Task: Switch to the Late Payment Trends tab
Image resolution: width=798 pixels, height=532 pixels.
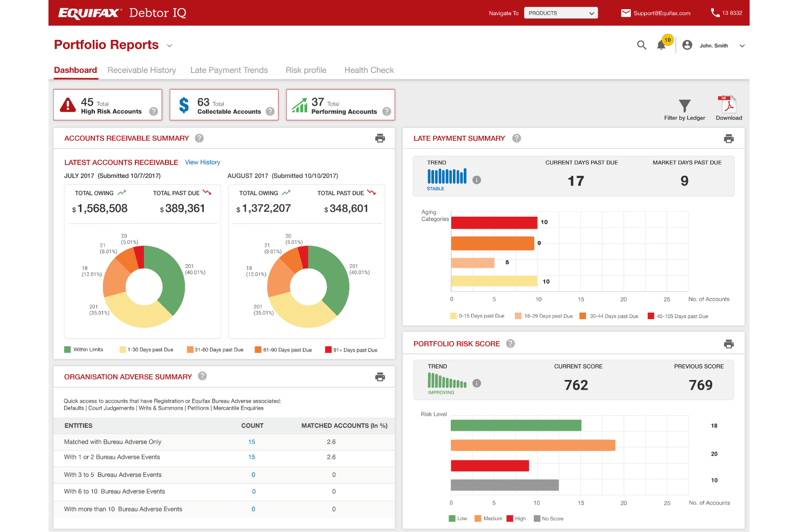Action: (229, 70)
